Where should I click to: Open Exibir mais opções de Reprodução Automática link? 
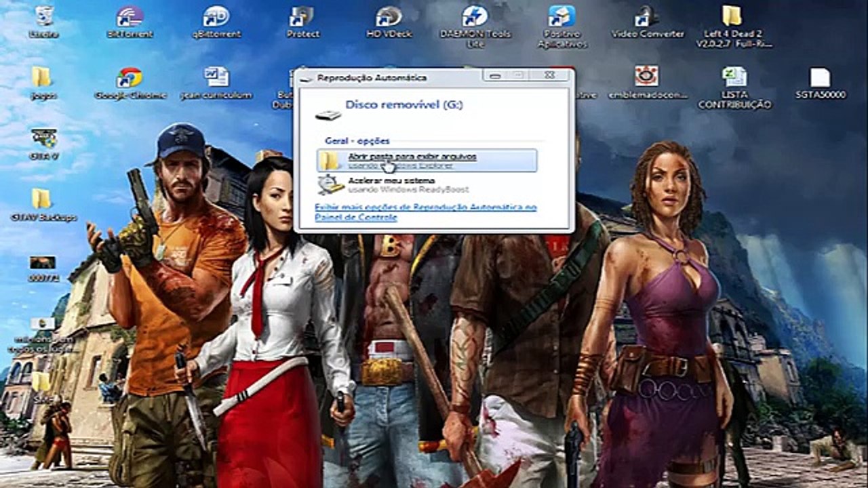[426, 212]
